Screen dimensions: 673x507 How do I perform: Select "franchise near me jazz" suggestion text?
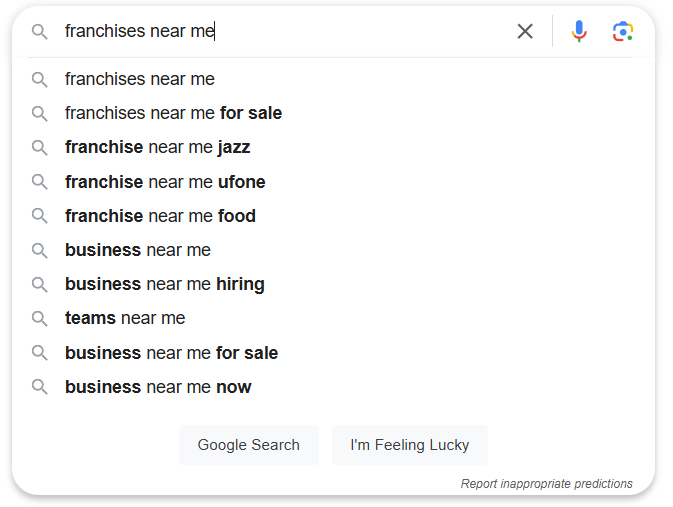[x=157, y=147]
